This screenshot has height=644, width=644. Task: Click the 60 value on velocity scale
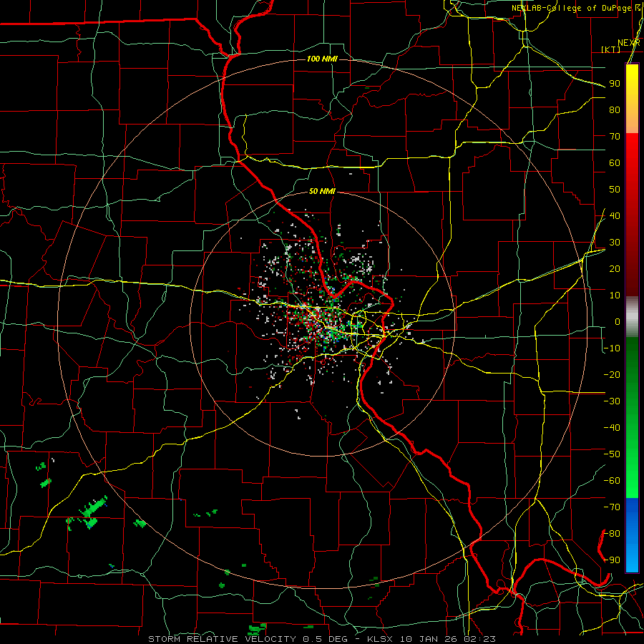click(615, 163)
